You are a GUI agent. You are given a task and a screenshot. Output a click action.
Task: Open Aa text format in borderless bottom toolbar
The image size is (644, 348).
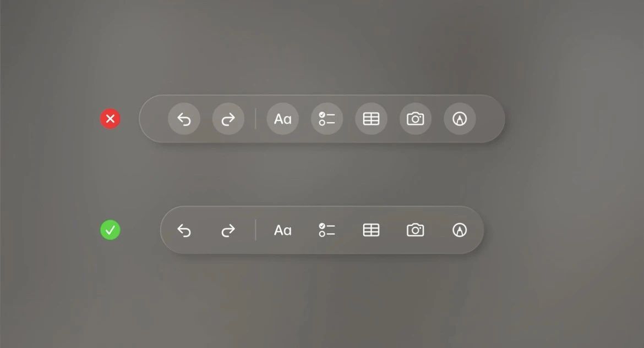[282, 230]
